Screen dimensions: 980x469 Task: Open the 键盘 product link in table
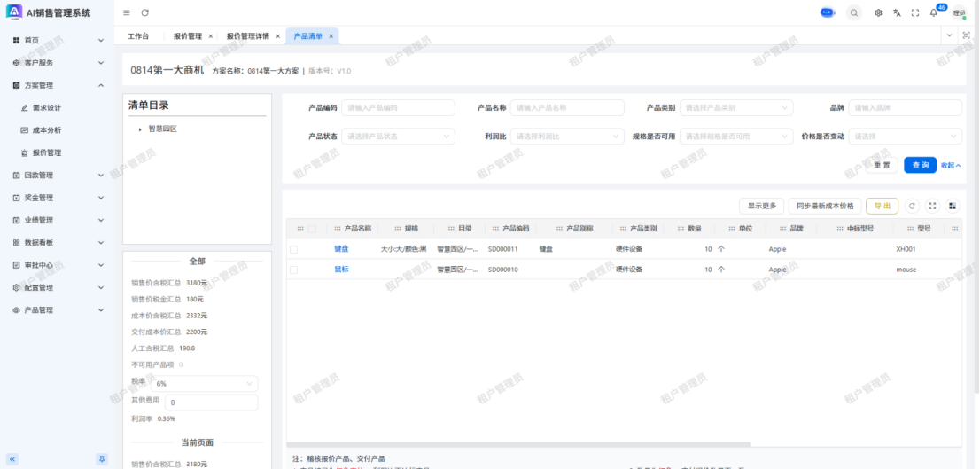[341, 249]
